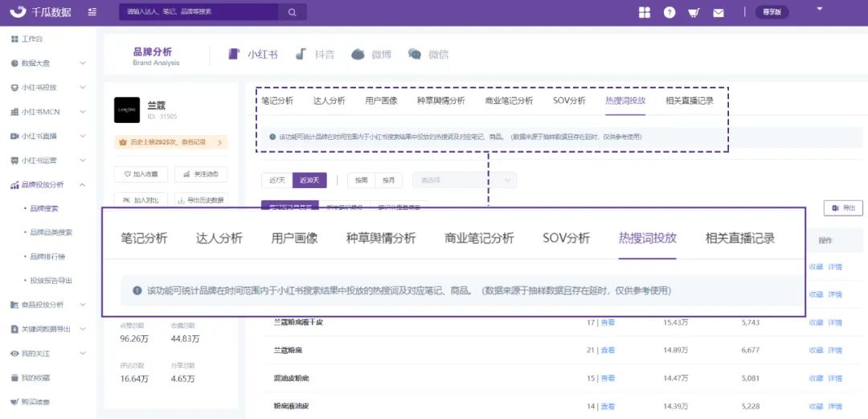Viewport: 868px width, 419px height.
Task: Select the 按月 period option
Action: 389,180
